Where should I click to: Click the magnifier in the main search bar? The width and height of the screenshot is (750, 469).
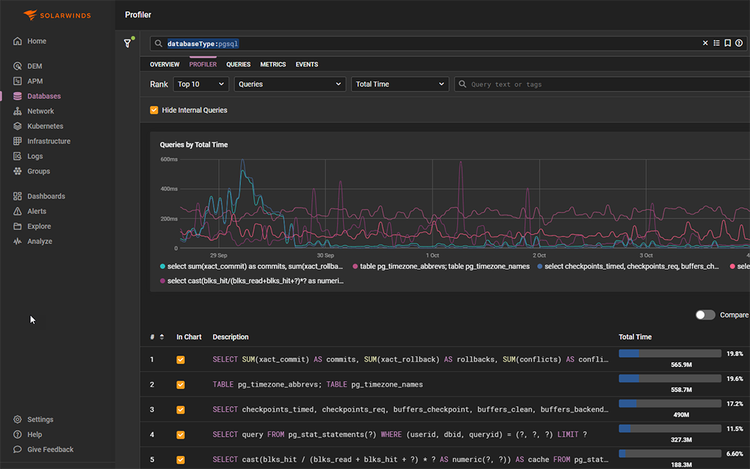[x=158, y=44]
